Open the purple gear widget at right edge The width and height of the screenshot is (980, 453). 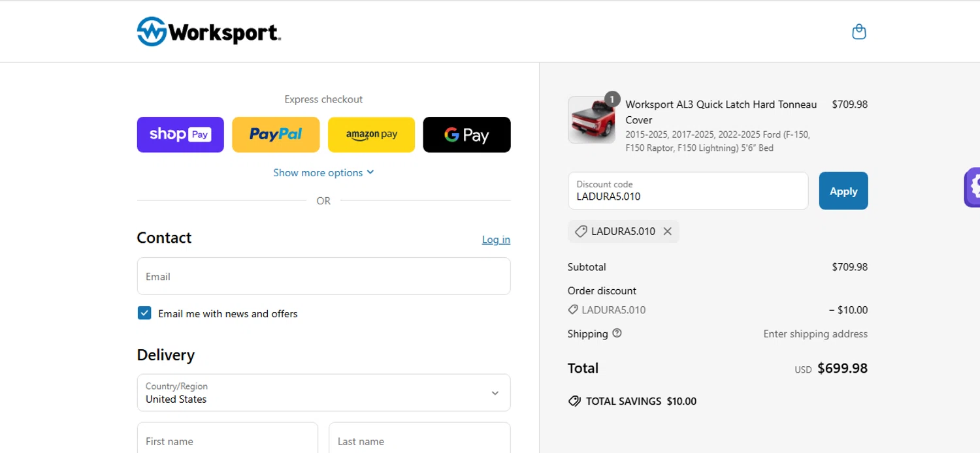(x=973, y=187)
